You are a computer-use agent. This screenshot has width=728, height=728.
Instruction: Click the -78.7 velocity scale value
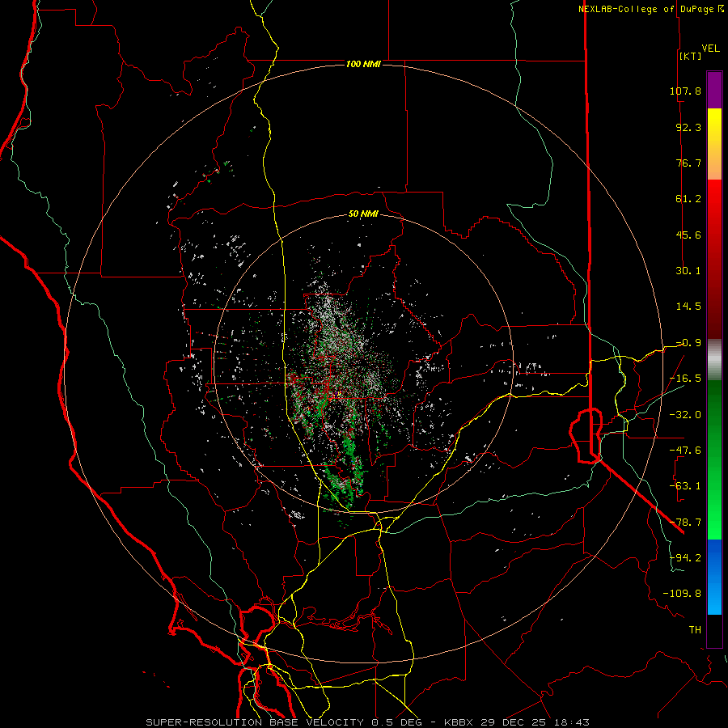coord(685,523)
